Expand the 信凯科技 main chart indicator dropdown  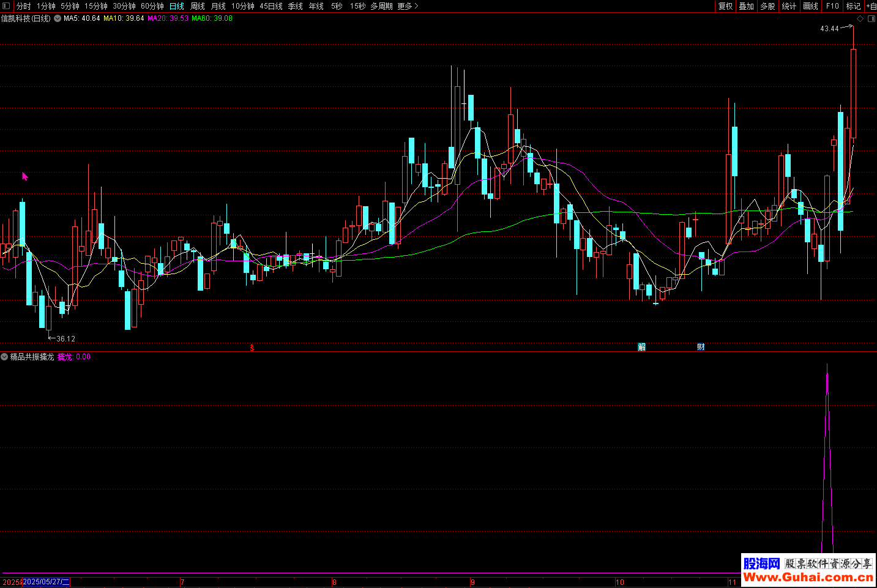[58, 19]
